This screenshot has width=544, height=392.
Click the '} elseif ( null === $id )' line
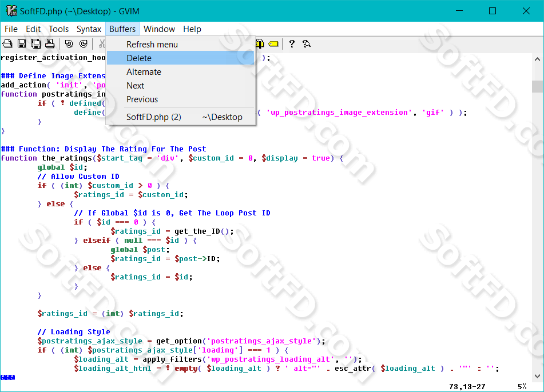tap(136, 241)
